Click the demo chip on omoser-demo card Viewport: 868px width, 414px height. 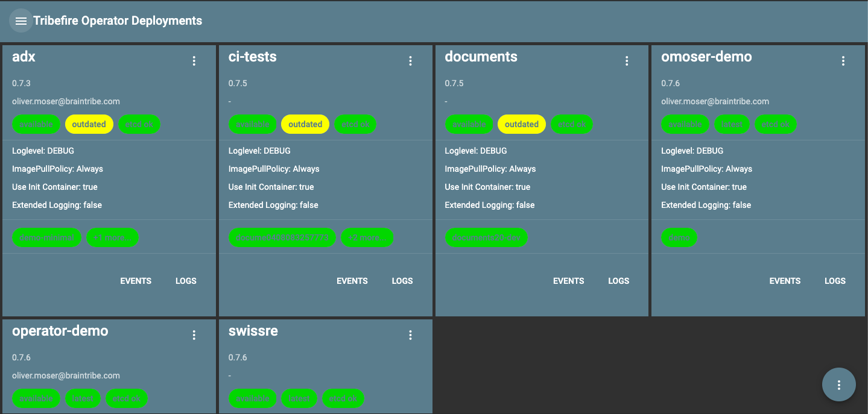pos(679,237)
